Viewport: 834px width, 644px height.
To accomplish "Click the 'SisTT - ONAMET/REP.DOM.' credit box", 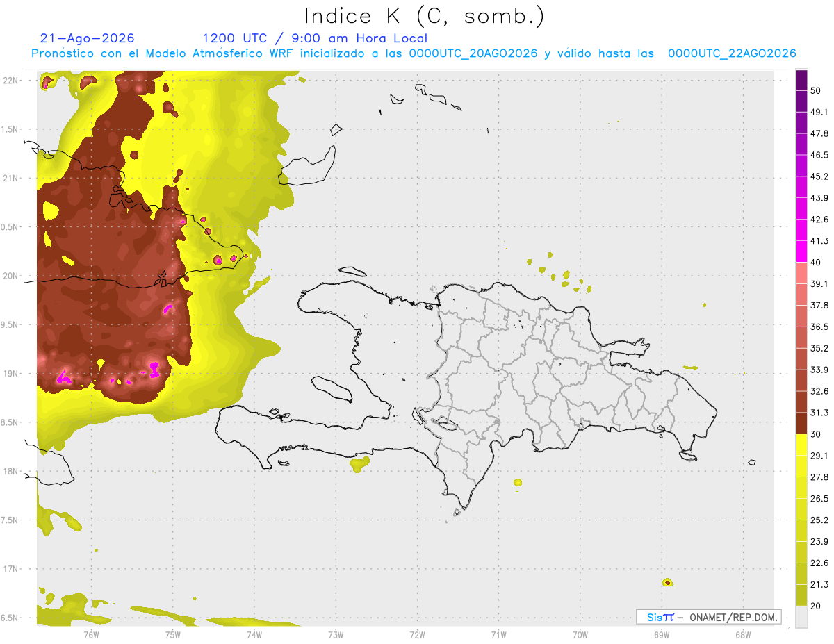I will pos(708,617).
